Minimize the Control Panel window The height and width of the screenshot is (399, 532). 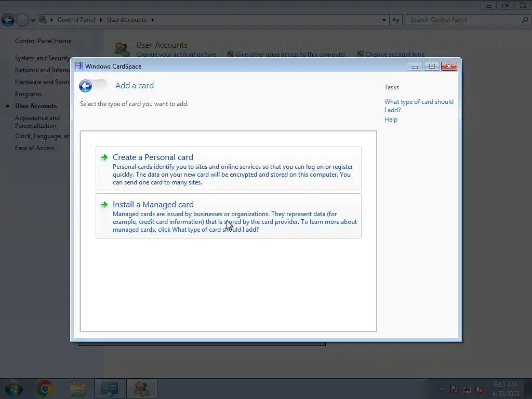pyautogui.click(x=488, y=5)
